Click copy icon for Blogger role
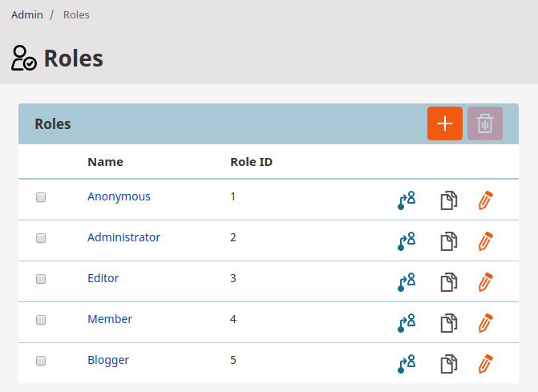The image size is (538, 392). [449, 364]
